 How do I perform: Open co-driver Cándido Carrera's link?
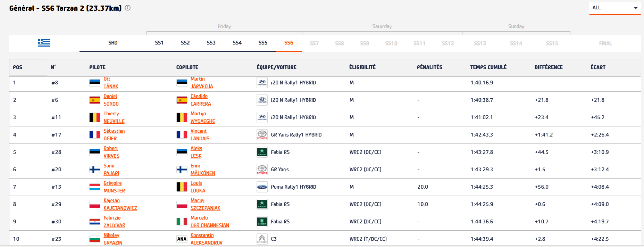(200, 100)
